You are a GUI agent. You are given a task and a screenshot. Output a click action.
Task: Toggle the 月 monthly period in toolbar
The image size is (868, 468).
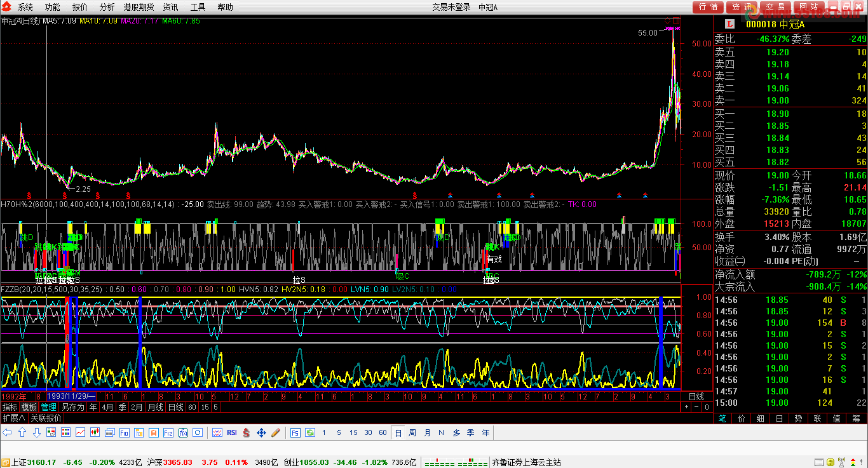[x=427, y=432]
